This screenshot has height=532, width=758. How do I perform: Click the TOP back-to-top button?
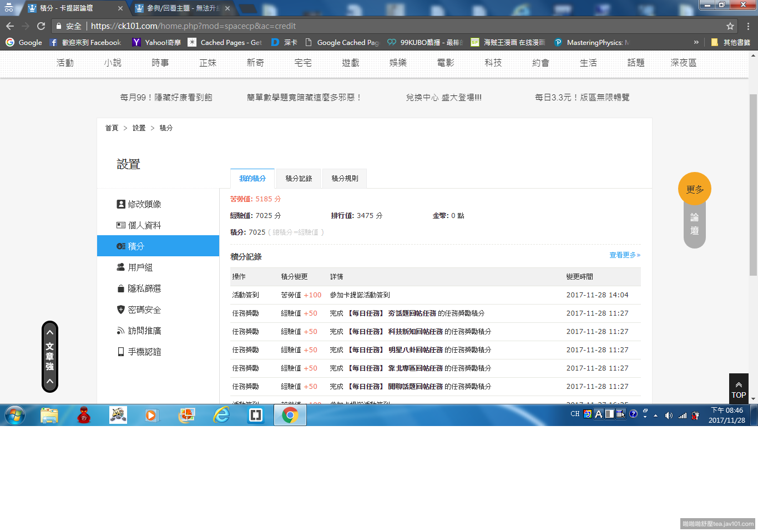739,388
